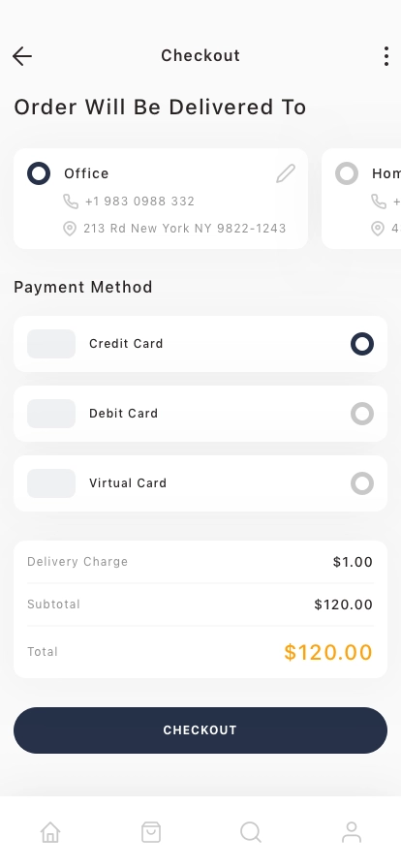This screenshot has width=401, height=868.
Task: Open the shopping bag tab
Action: (151, 832)
